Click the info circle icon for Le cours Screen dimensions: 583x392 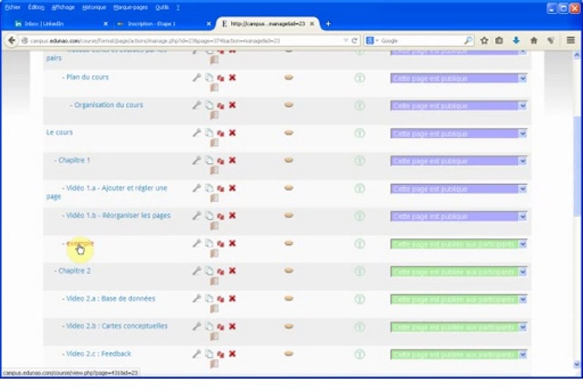pyautogui.click(x=359, y=133)
